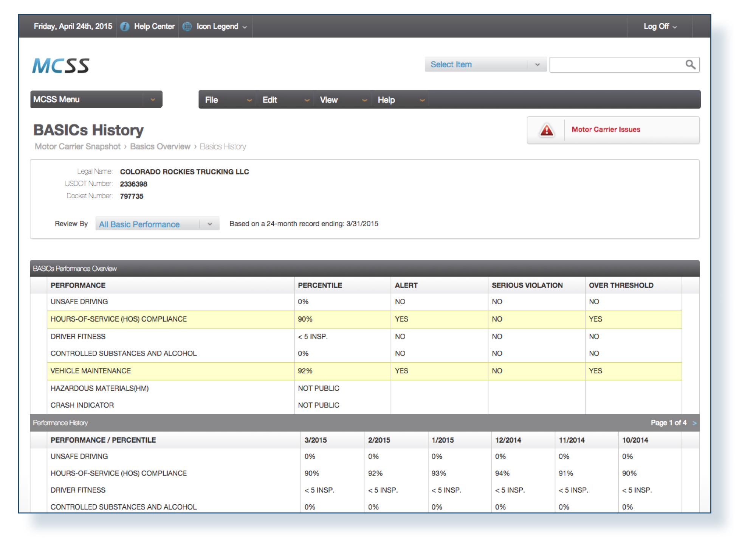Click the 93% HOS value for 1/2015
Viewport: 756px width, 544px height.
click(x=439, y=474)
